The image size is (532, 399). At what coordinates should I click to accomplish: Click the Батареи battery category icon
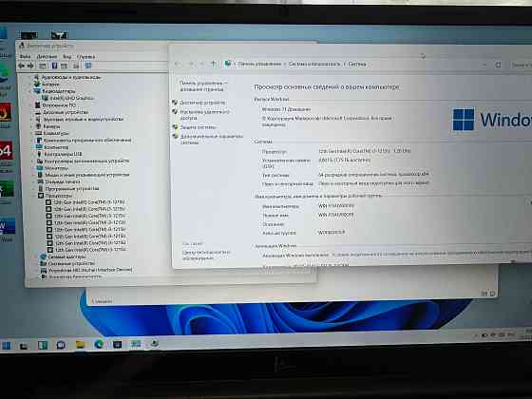tap(37, 85)
